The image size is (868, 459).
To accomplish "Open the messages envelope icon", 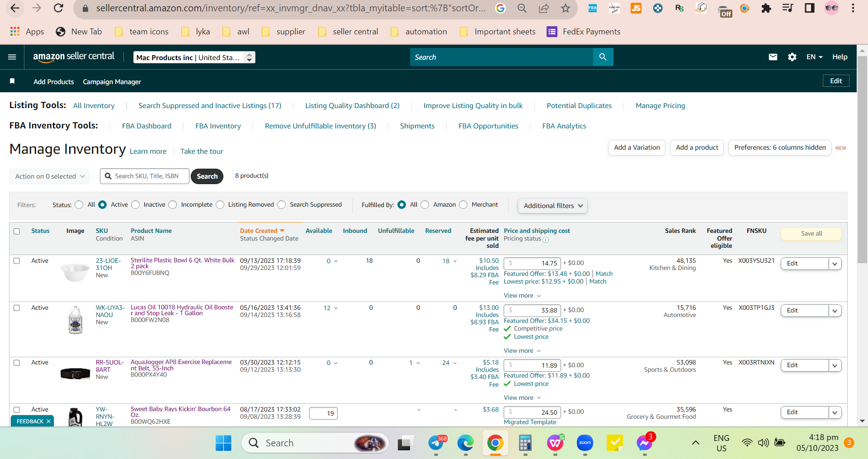I will click(x=773, y=57).
